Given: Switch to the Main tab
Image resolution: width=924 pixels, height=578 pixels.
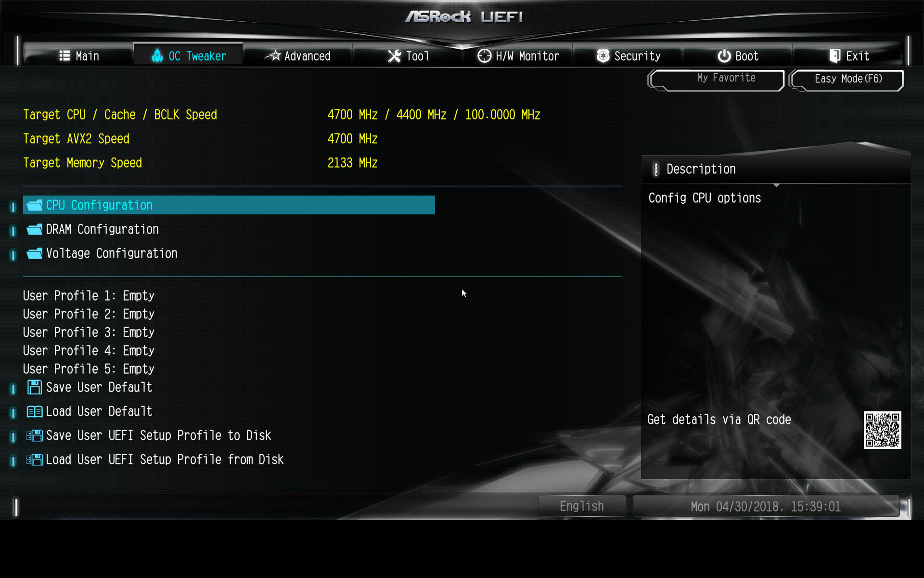Looking at the screenshot, I should (x=78, y=56).
